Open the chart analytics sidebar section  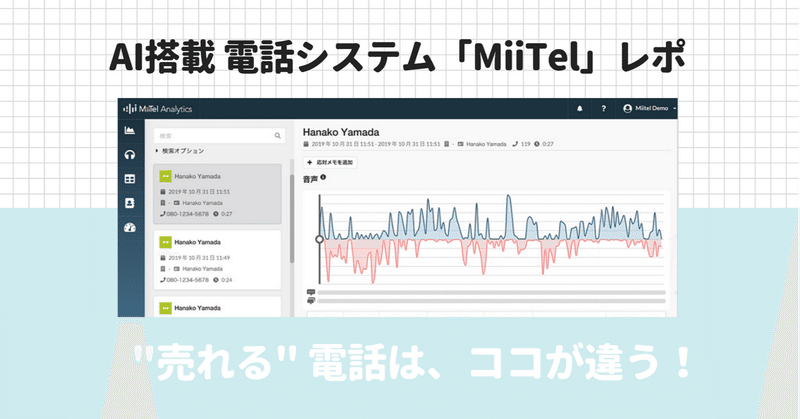coord(130,131)
